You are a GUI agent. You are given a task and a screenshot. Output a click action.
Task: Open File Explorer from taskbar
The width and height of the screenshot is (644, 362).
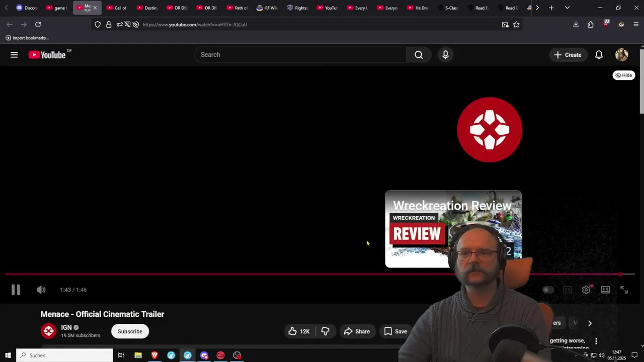tap(138, 355)
